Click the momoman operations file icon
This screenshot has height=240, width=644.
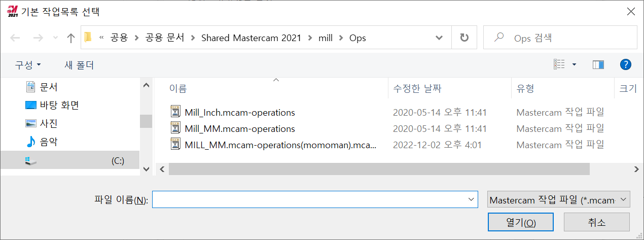pos(176,145)
